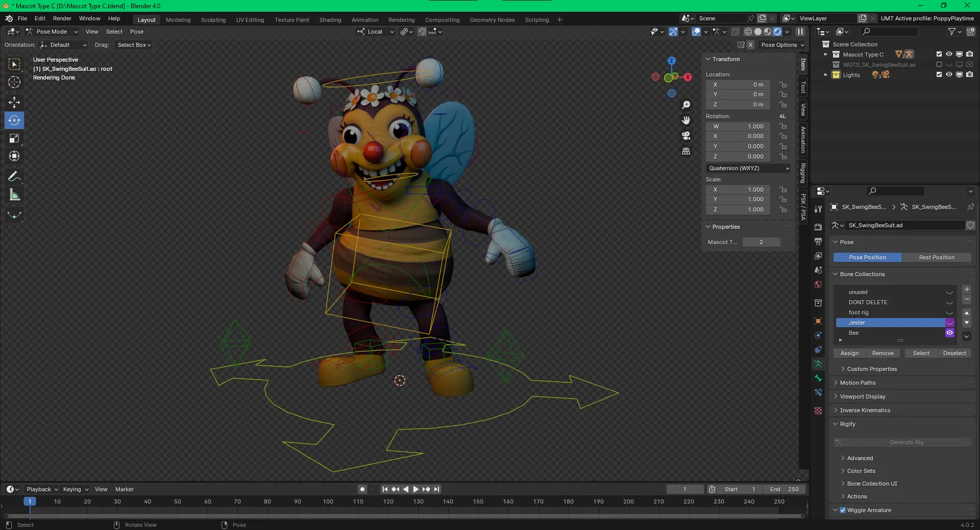Click the outliner filter funnel icon
Image resolution: width=980 pixels, height=530 pixels.
951,31
